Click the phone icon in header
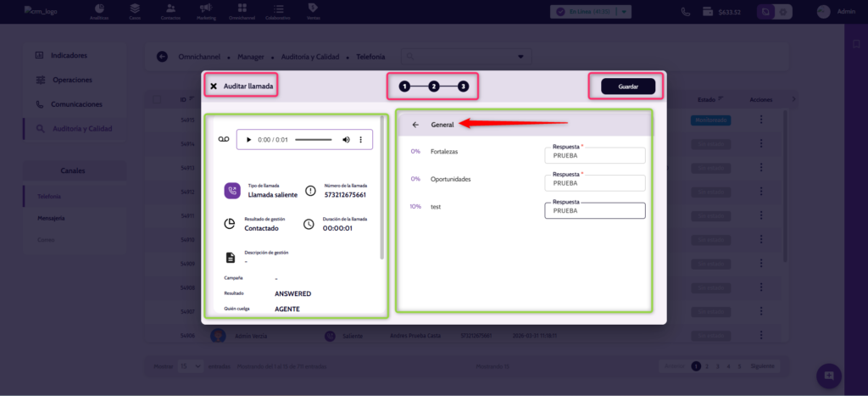Image resolution: width=868 pixels, height=396 pixels. pyautogui.click(x=685, y=12)
